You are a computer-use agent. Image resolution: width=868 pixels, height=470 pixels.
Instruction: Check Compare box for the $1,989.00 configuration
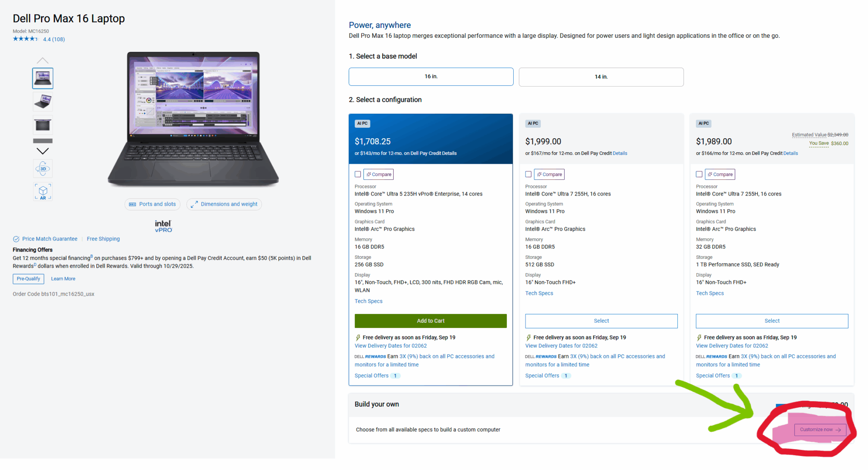(699, 174)
